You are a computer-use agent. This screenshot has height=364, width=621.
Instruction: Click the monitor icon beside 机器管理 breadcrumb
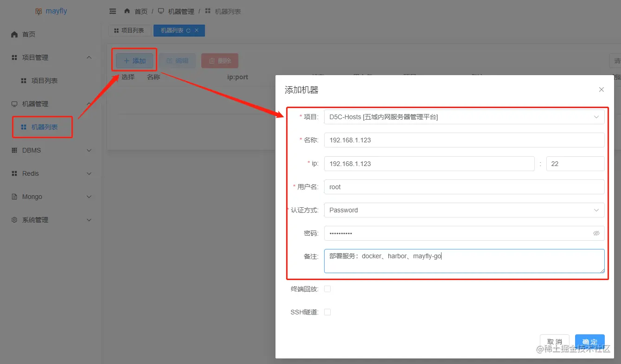161,11
